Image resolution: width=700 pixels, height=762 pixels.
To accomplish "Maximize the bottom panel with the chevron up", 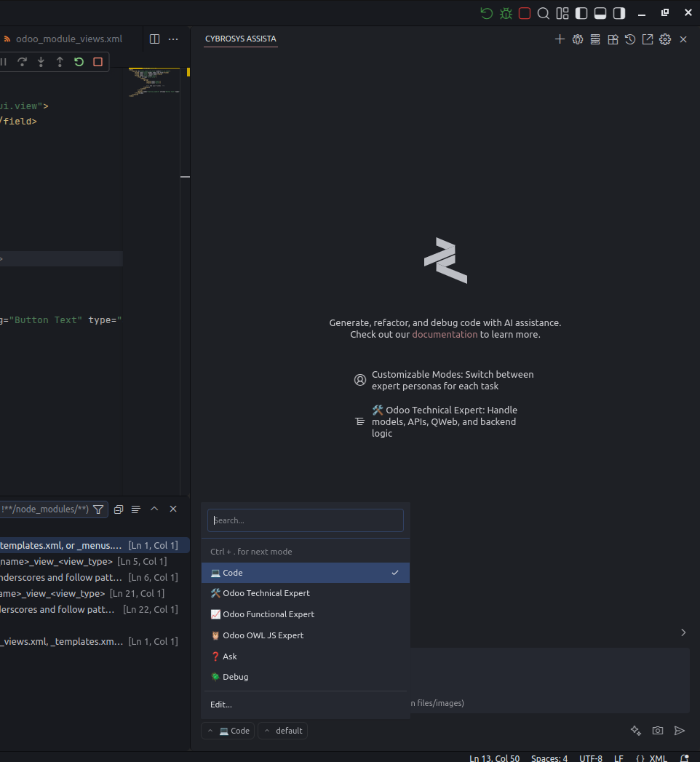I will [x=154, y=509].
